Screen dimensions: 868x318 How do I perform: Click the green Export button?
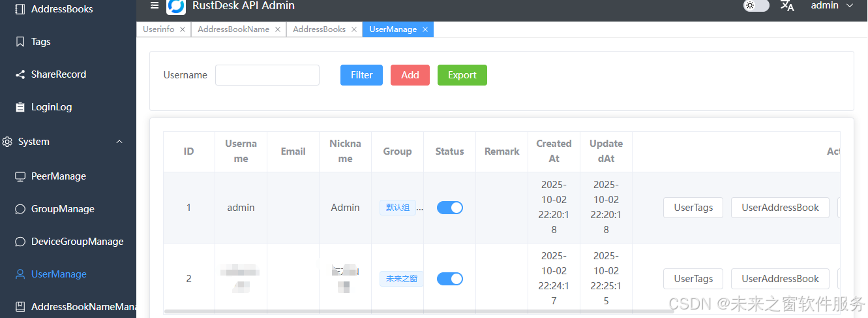pos(462,75)
